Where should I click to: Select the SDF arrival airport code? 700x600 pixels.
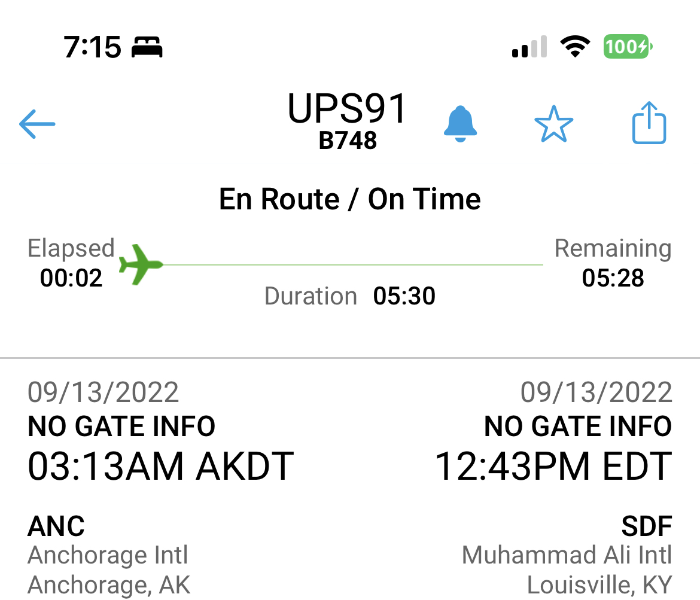[x=646, y=526]
